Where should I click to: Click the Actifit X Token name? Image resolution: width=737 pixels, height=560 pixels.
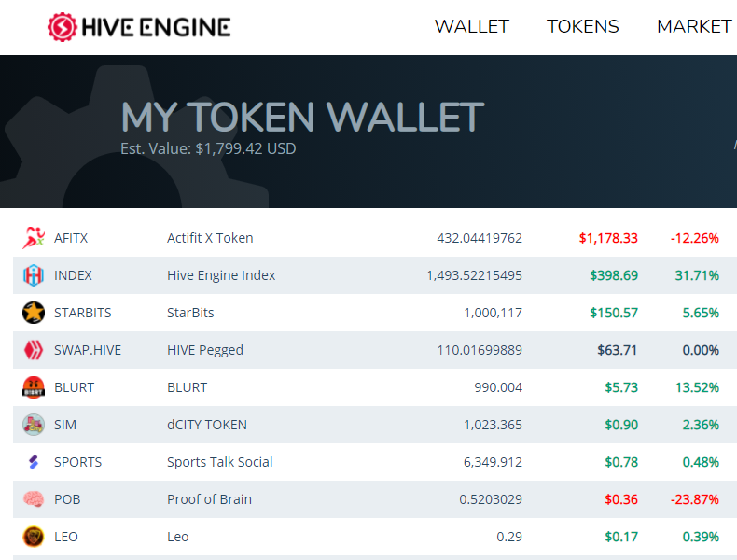210,238
